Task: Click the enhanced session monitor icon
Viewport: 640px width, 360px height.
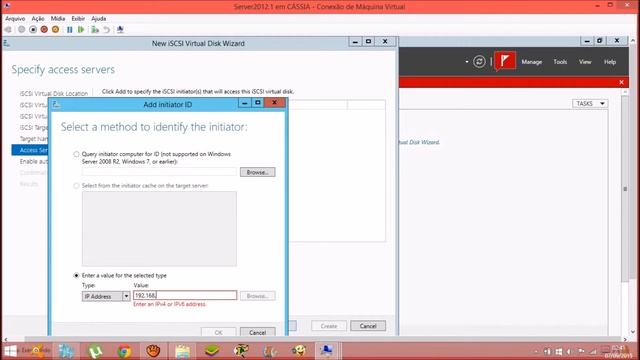Action: tap(120, 30)
